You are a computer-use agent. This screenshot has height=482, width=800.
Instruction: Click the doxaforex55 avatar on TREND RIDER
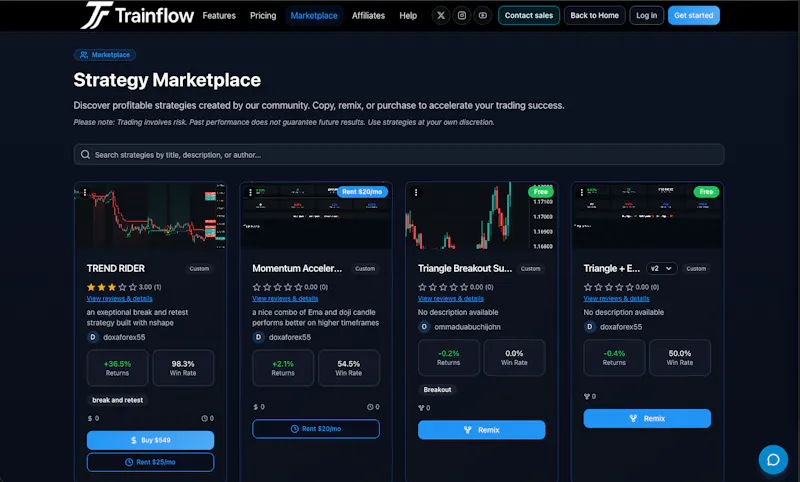pos(93,337)
